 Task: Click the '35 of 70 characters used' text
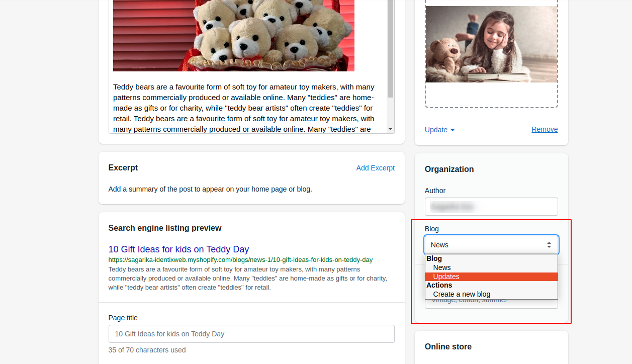pyautogui.click(x=147, y=350)
